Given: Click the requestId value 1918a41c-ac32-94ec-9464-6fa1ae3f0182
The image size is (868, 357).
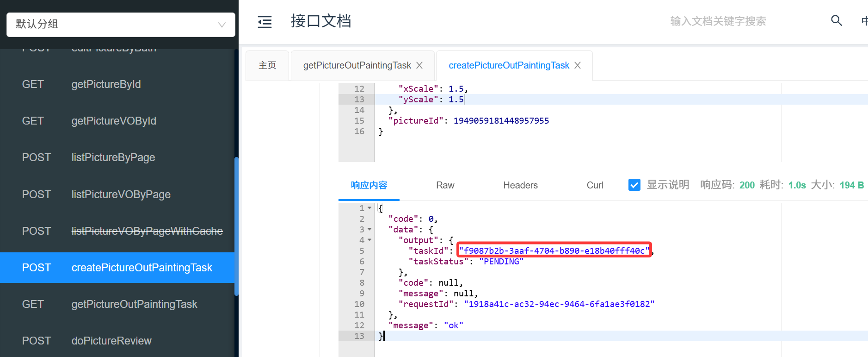Looking at the screenshot, I should [559, 304].
